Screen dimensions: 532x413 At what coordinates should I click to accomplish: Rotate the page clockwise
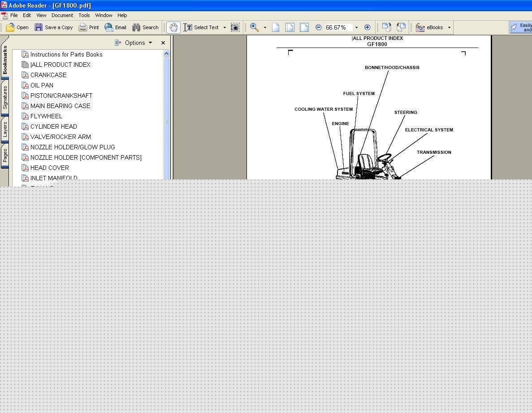pos(386,27)
